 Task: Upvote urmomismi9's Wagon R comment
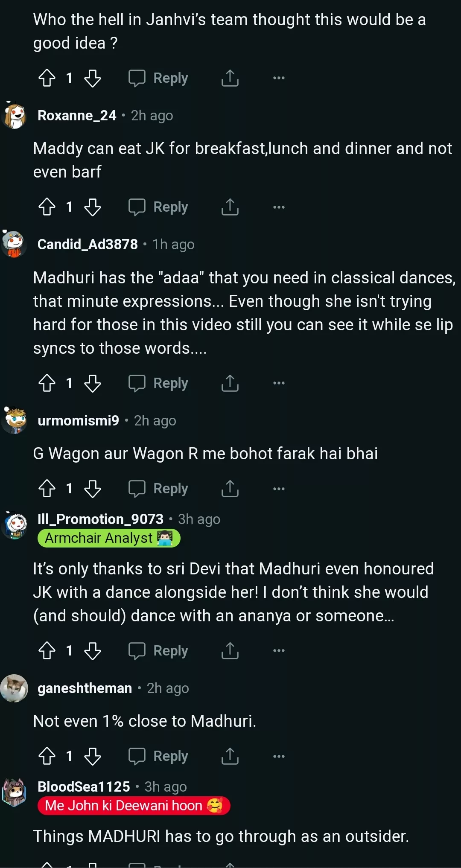[x=47, y=489]
